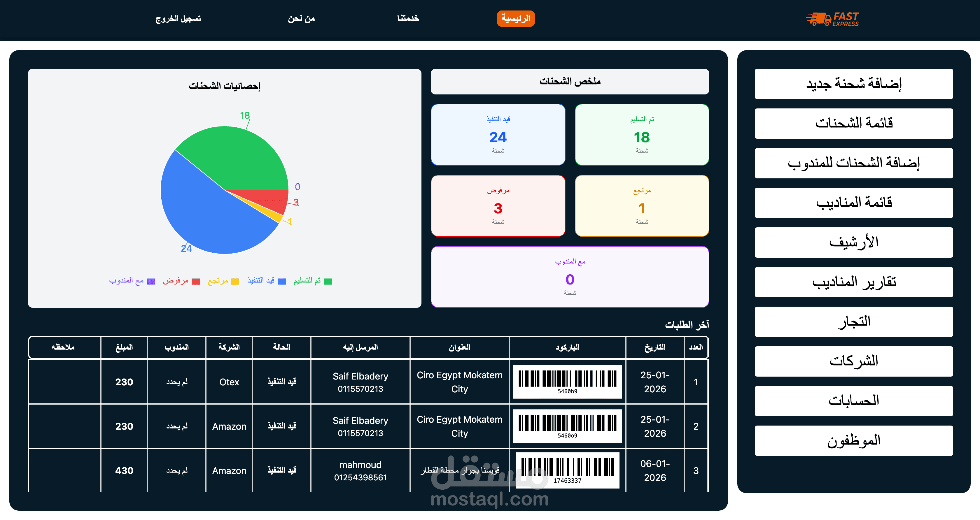This screenshot has width=980, height=520.
Task: Click the ملاحظه notes column header
Action: tap(63, 347)
